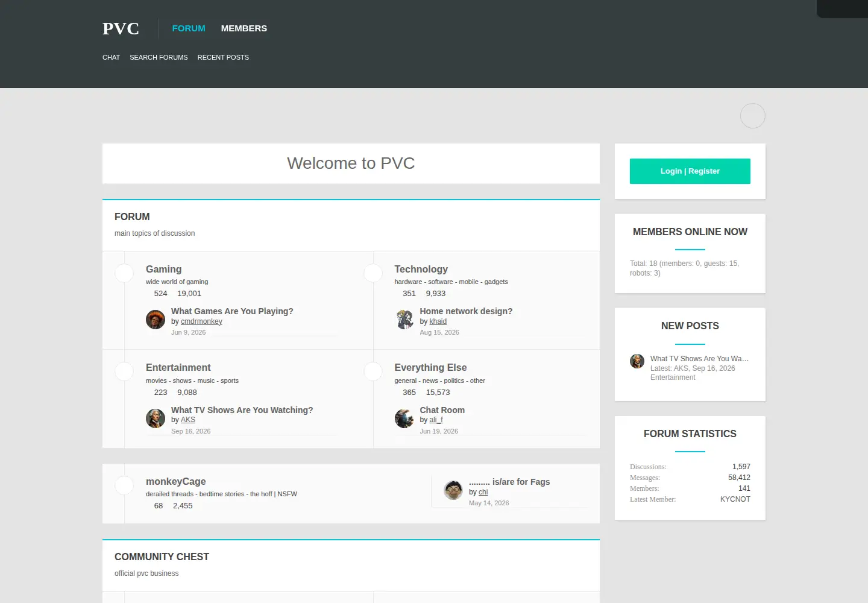Image resolution: width=868 pixels, height=603 pixels.
Task: View RECENT POSTS
Action: 223,57
